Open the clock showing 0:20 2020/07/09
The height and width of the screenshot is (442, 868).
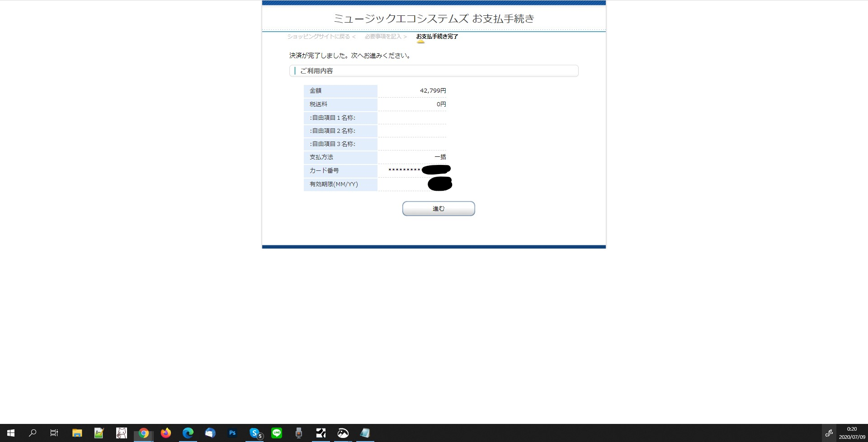[852, 433]
